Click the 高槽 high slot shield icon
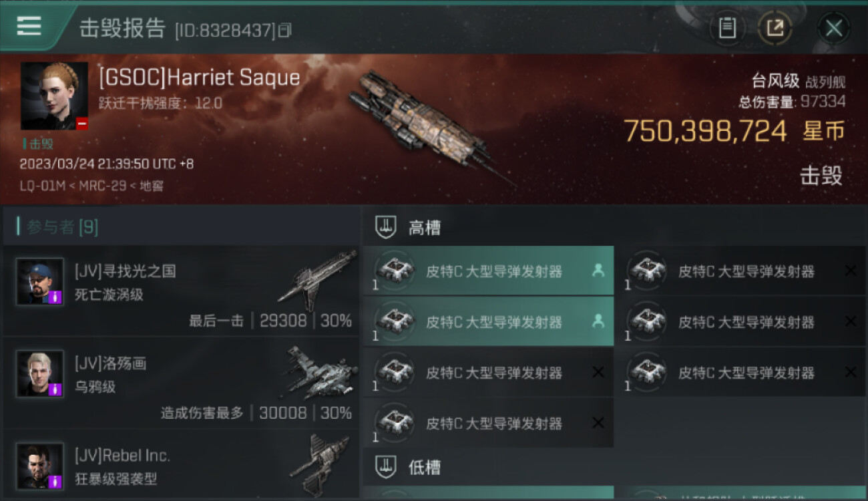This screenshot has width=868, height=501. tap(385, 227)
